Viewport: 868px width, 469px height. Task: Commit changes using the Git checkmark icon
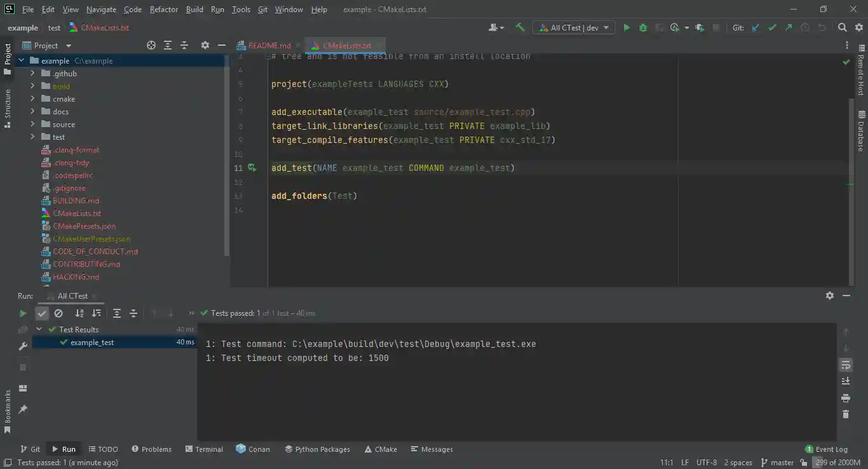pos(771,27)
